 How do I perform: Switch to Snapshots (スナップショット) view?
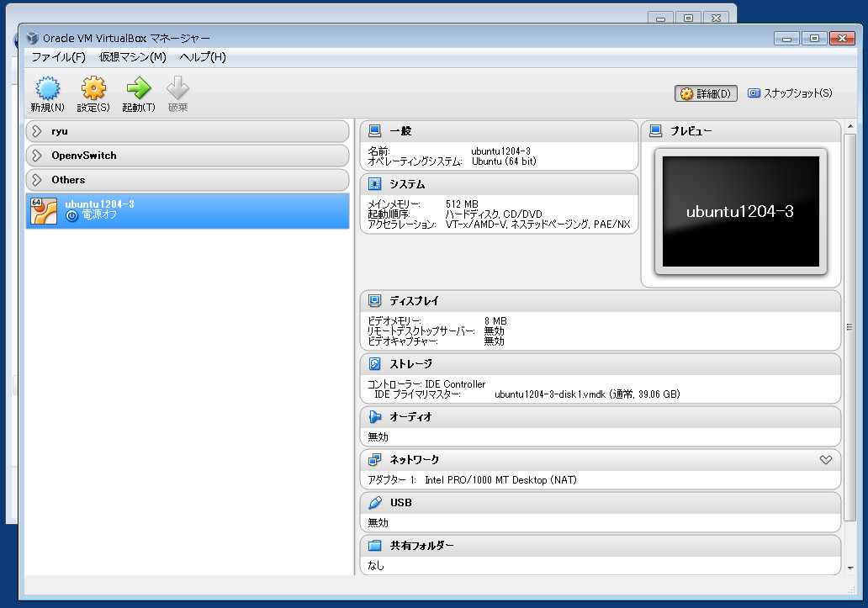click(x=789, y=93)
